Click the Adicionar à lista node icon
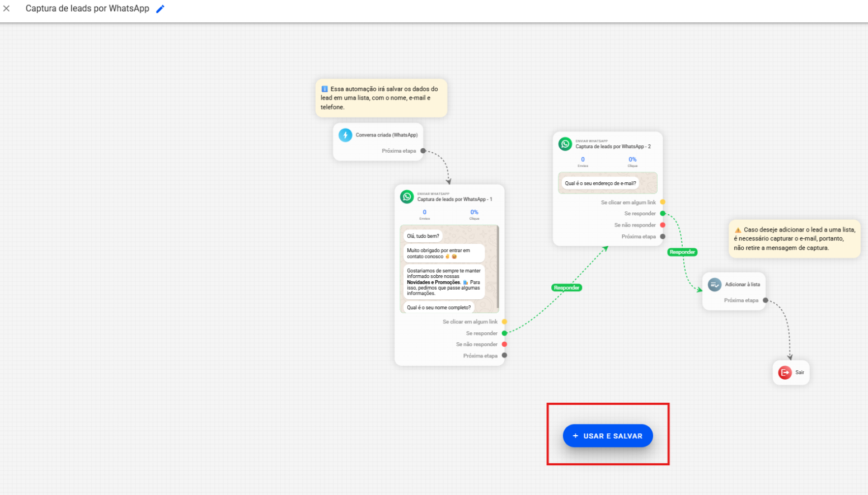 pyautogui.click(x=715, y=285)
